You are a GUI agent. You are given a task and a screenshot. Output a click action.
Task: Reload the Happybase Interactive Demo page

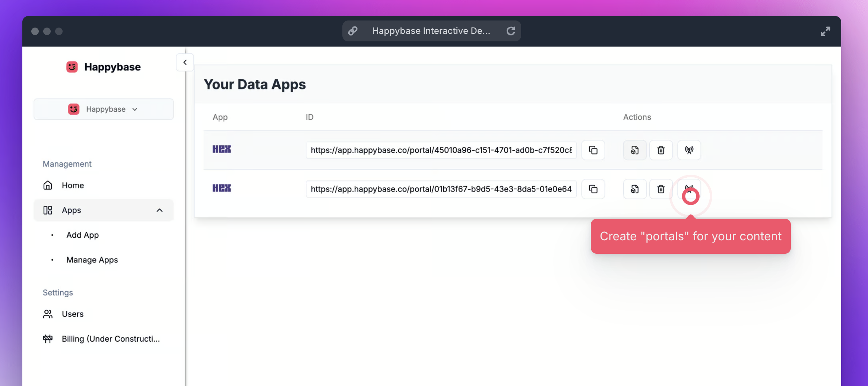coord(511,31)
